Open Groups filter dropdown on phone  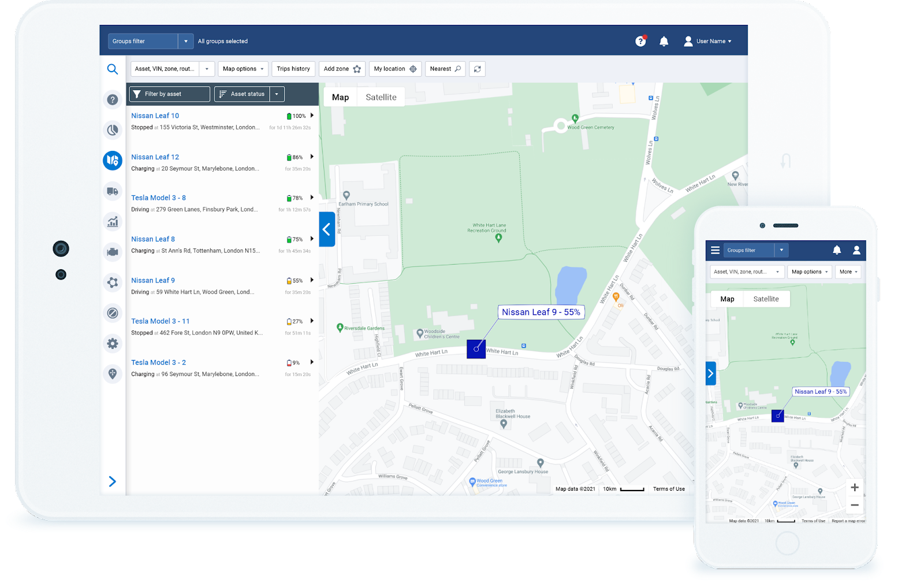781,250
